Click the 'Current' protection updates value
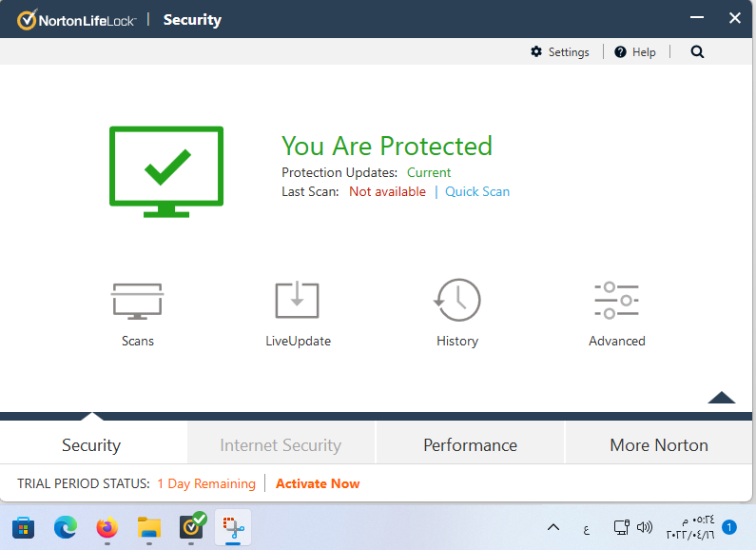Image resolution: width=756 pixels, height=550 pixels. 429,172
